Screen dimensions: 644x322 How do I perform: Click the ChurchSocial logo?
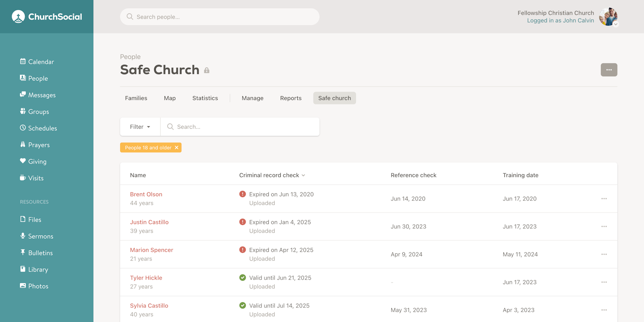[46, 16]
